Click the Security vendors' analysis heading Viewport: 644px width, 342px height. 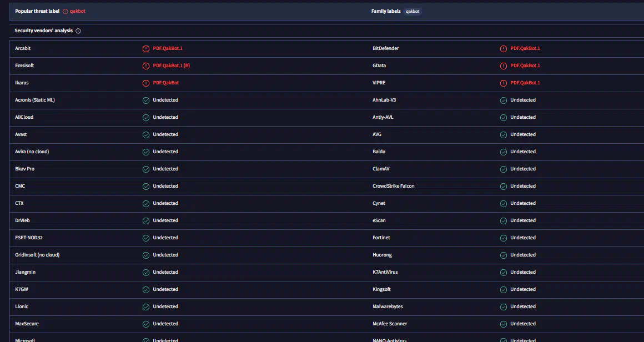coord(43,31)
